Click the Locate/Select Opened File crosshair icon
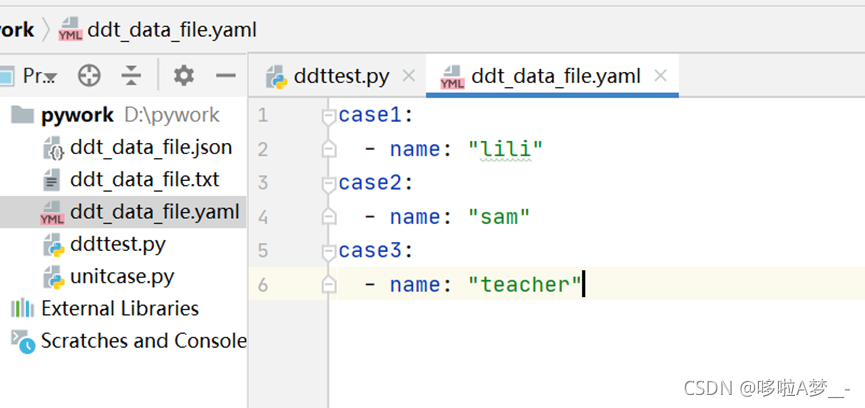Image resolution: width=865 pixels, height=408 pixels. pyautogui.click(x=89, y=76)
